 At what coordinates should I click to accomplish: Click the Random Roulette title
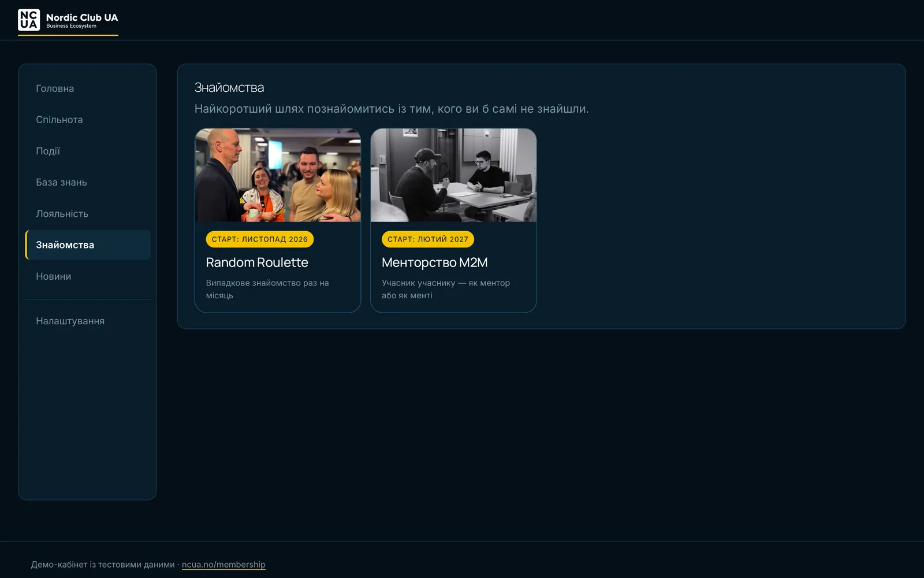click(x=257, y=262)
